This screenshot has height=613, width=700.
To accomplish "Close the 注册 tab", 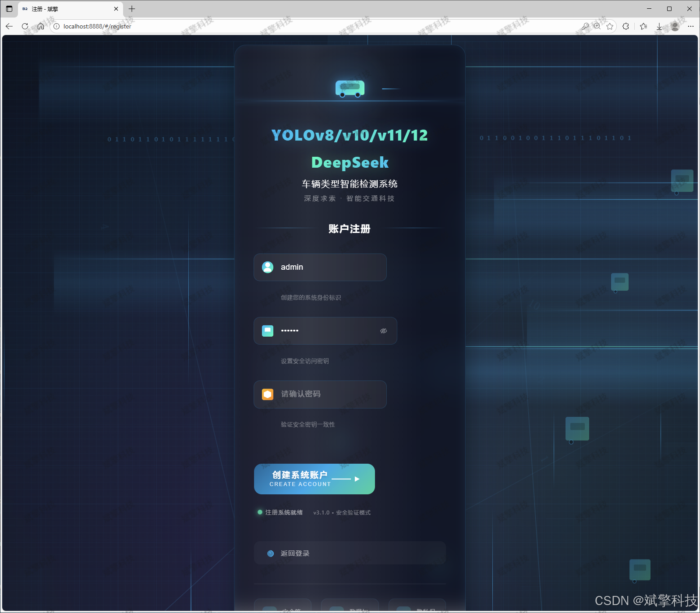I will point(116,9).
